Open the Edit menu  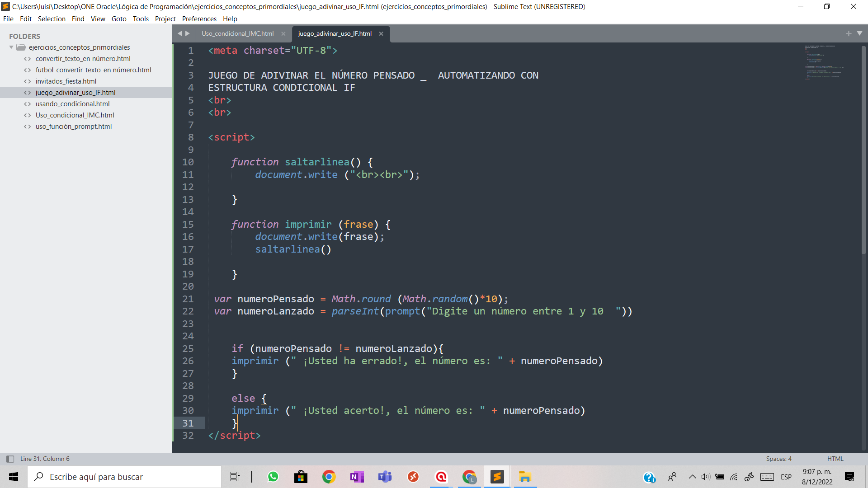pyautogui.click(x=26, y=19)
